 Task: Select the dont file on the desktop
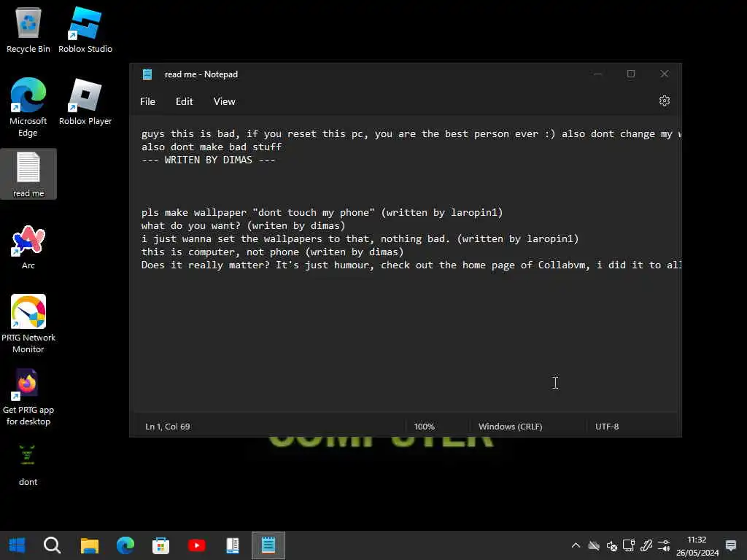click(28, 464)
